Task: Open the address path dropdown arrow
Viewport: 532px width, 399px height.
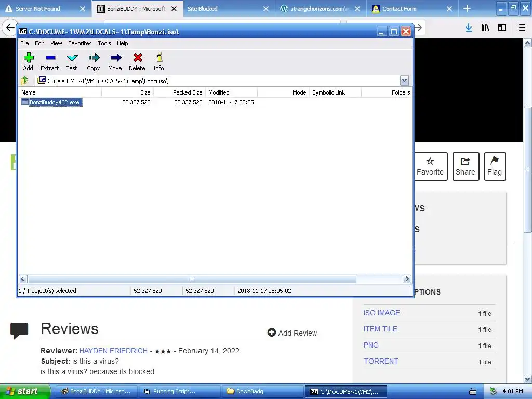Action: point(404,81)
